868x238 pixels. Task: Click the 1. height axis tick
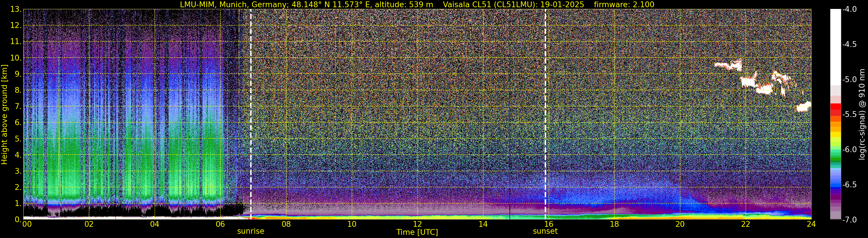point(18,204)
